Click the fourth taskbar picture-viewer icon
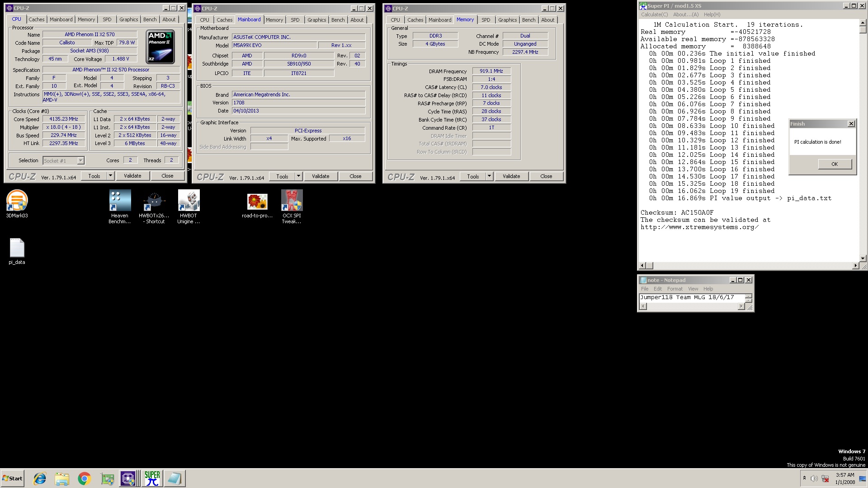The width and height of the screenshot is (868, 488). (x=107, y=479)
